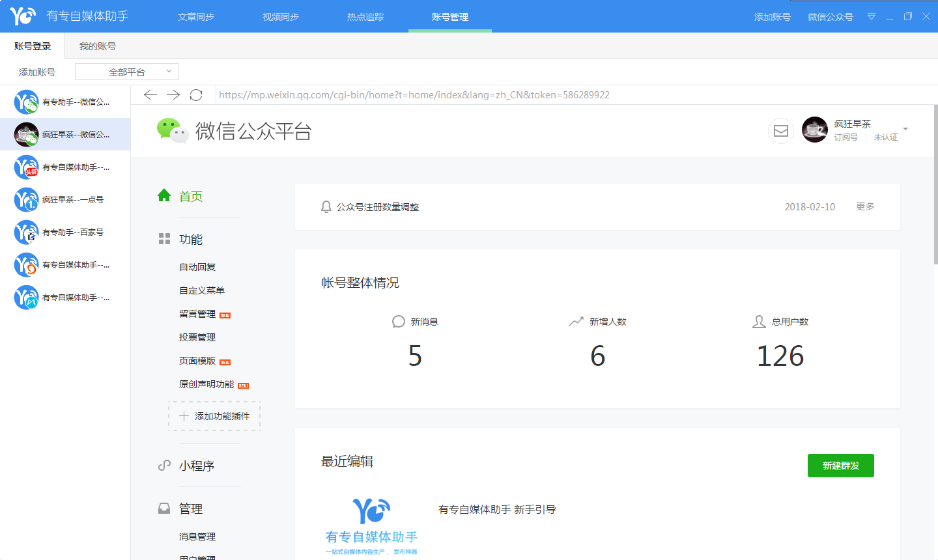This screenshot has width=938, height=560.
Task: Click the home icon beside 首页
Action: coord(164,195)
